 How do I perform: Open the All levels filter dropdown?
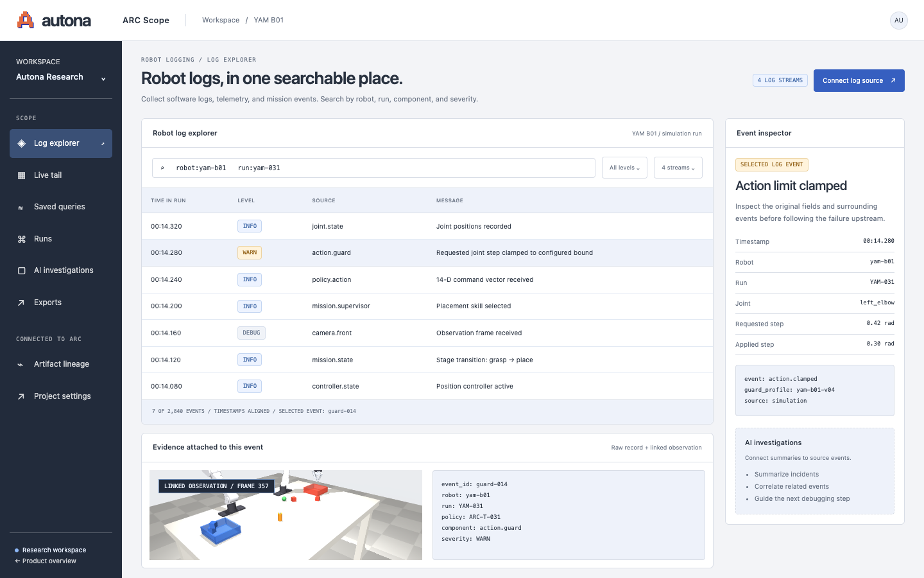624,168
